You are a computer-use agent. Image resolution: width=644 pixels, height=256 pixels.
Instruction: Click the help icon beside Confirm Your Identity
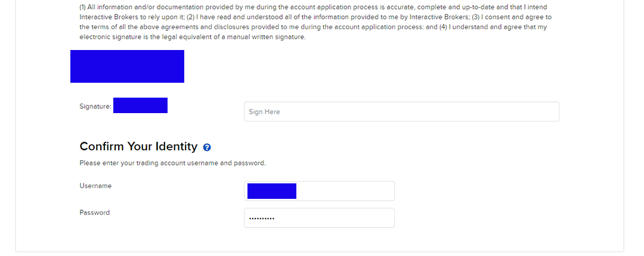click(x=207, y=147)
